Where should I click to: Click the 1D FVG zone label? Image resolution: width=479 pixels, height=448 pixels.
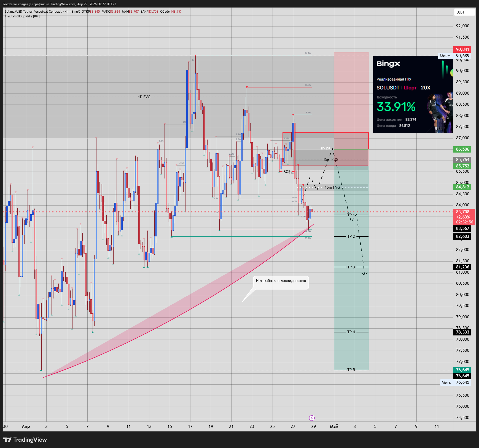(144, 97)
